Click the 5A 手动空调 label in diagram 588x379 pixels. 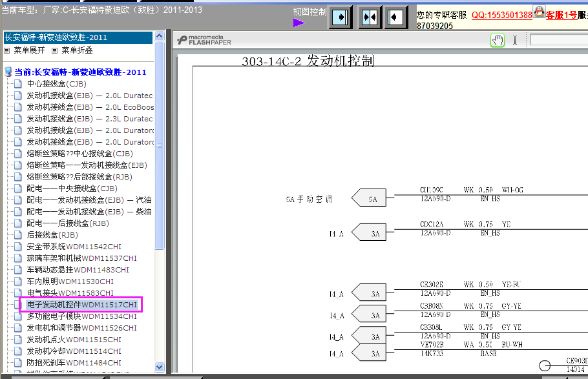[309, 199]
